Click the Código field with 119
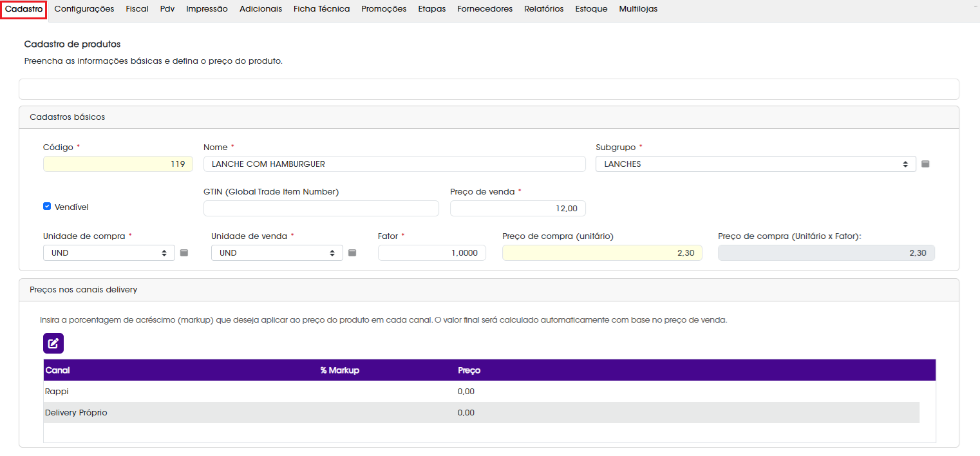The image size is (980, 456). 118,164
